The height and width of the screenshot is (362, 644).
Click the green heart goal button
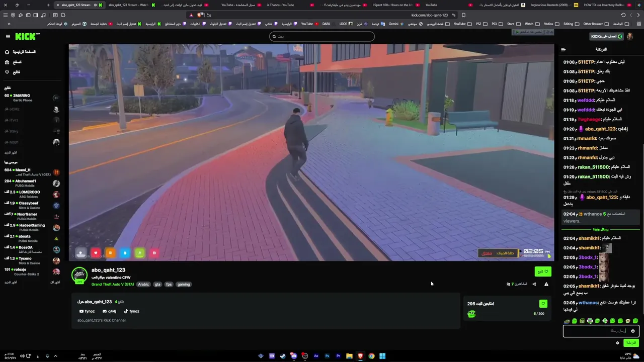tap(543, 304)
